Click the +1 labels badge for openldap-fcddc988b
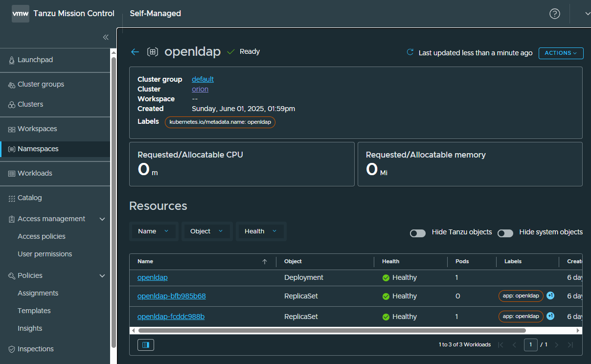 (x=550, y=316)
